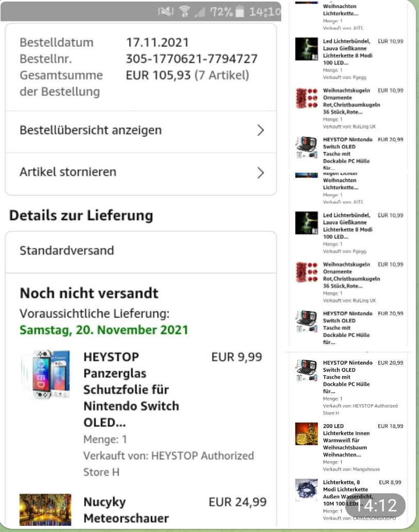419x532 pixels.
Task: Expand the Artikel stornieren chevron arrow
Action: 261,172
